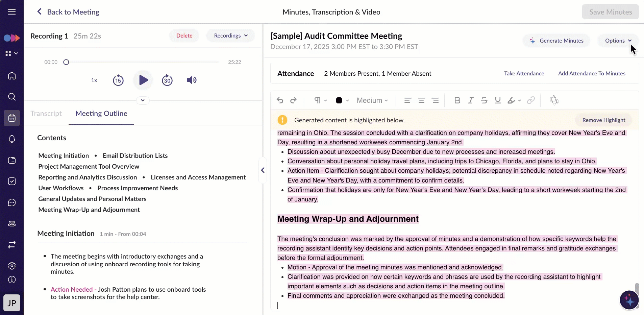
Task: Open the Search sidebar icon
Action: [12, 97]
